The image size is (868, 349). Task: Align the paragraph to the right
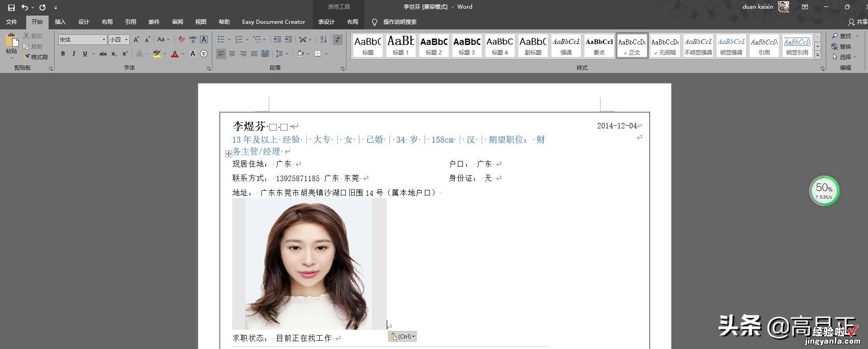pyautogui.click(x=243, y=54)
